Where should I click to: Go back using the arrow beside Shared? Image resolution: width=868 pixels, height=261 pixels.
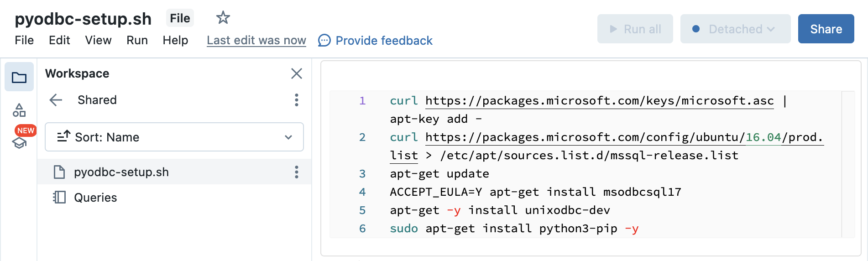[56, 100]
